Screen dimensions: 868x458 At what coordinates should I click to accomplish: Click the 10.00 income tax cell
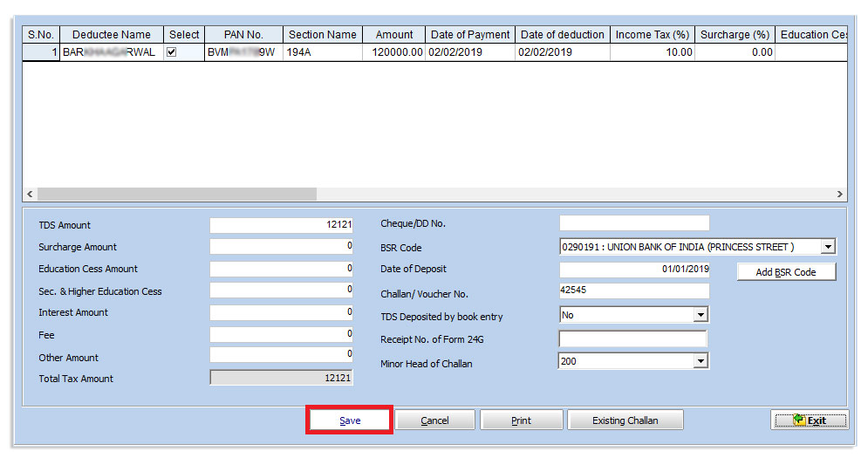click(x=653, y=52)
